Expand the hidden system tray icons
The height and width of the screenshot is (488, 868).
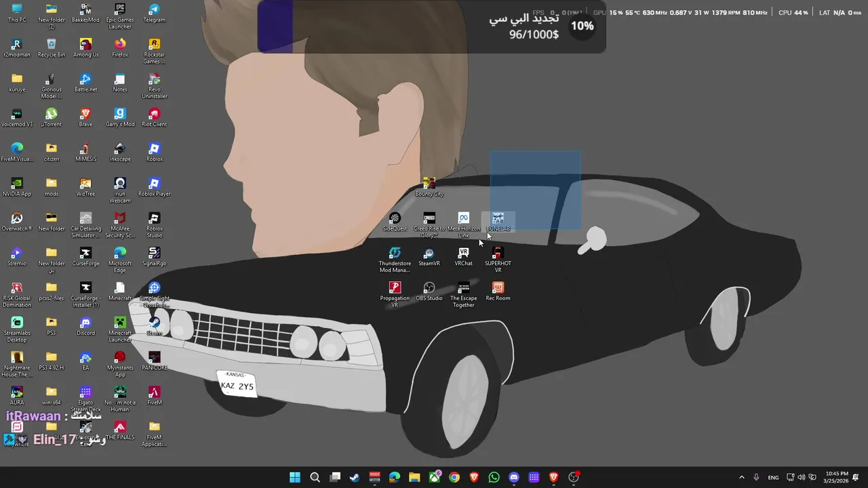741,477
